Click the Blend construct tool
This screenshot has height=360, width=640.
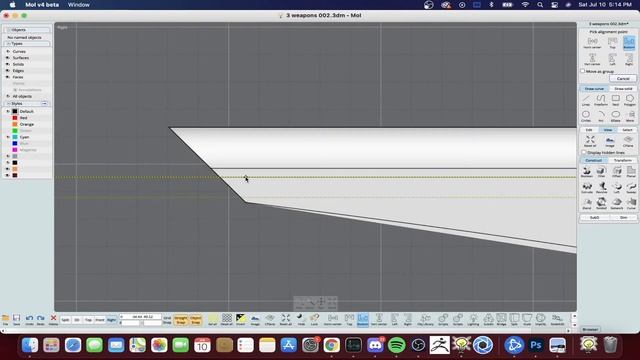pos(587,204)
